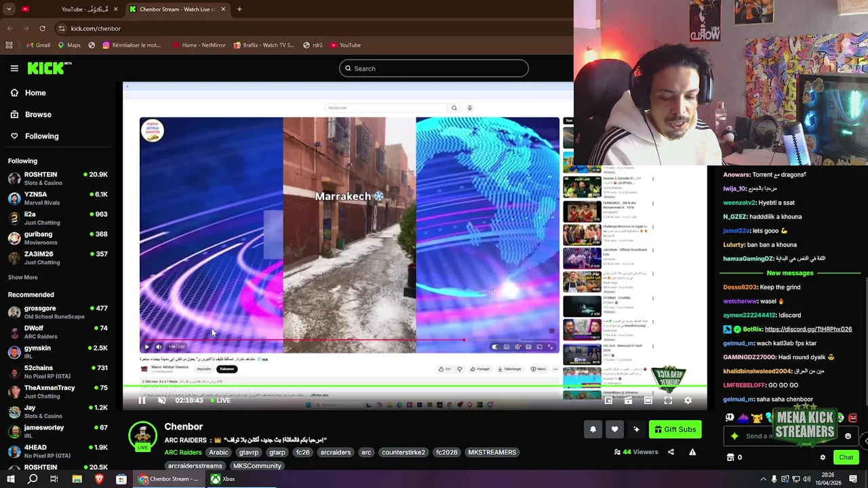This screenshot has height=488, width=868.
Task: Select the Arabic tag
Action: point(218,452)
